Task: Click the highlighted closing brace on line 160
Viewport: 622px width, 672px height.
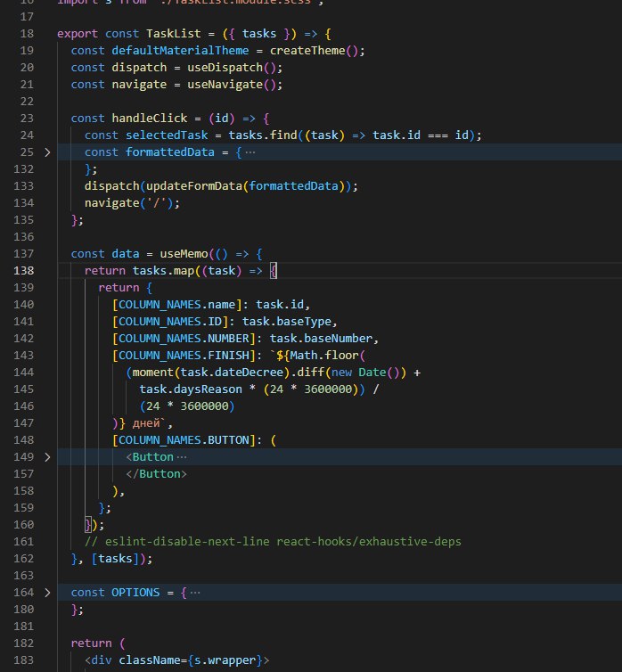Action: coord(88,525)
